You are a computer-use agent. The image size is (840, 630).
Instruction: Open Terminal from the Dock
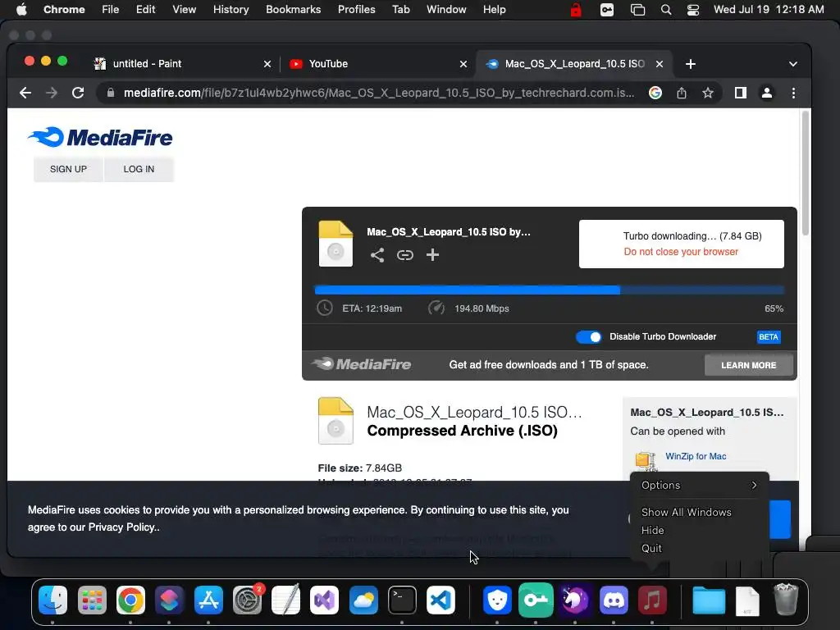pyautogui.click(x=402, y=600)
